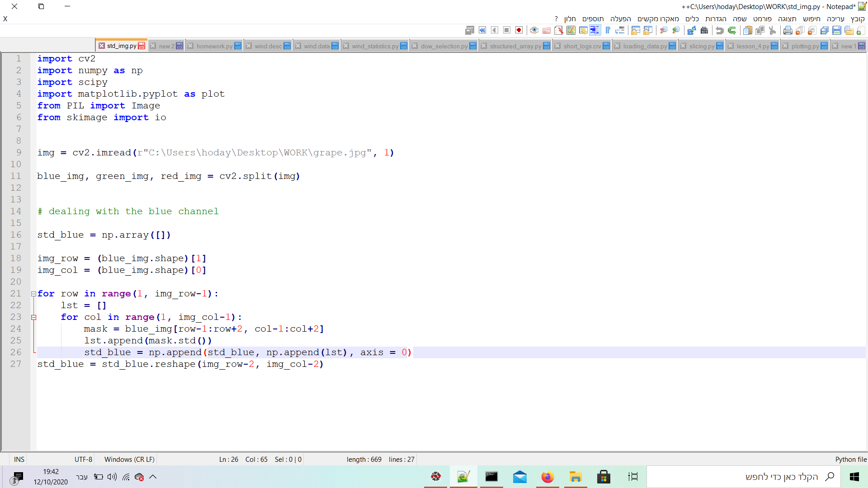Screen dimensions: 868x488
Task: Open the Replace dialog icon
Action: click(692, 30)
